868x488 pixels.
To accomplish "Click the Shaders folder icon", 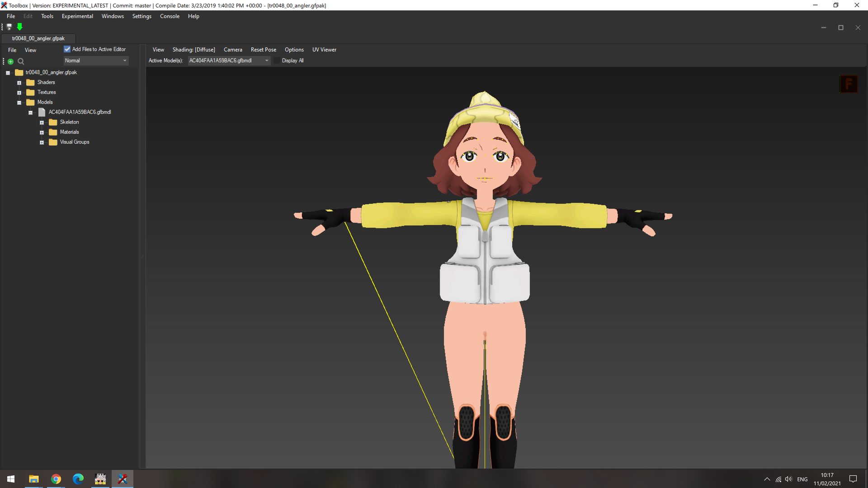I will click(x=30, y=82).
